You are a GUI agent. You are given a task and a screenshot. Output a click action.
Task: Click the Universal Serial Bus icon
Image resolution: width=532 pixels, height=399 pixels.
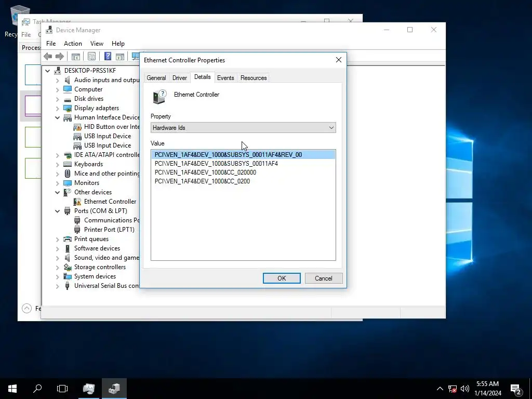coord(68,286)
